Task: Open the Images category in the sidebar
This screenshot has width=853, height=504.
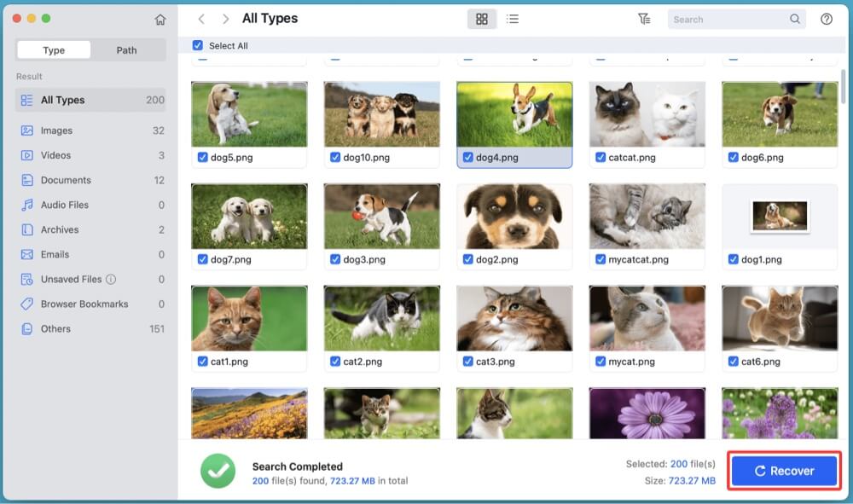Action: pos(56,130)
